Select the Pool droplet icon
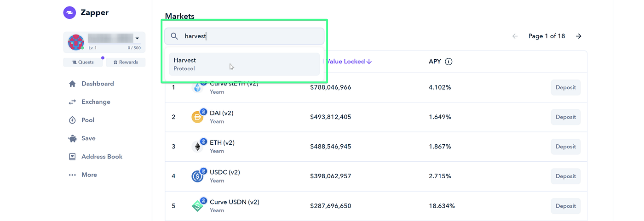The width and height of the screenshot is (644, 221). click(72, 120)
